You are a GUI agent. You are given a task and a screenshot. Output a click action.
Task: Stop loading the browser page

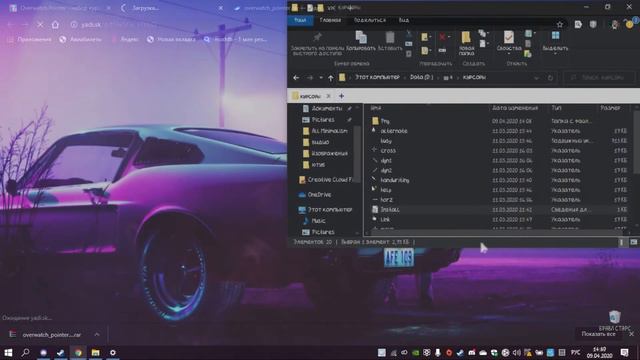[x=40, y=24]
